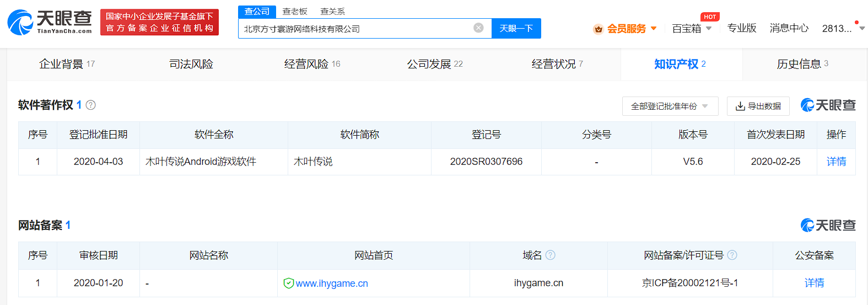Switch to the 经营风险 tab

pos(312,65)
